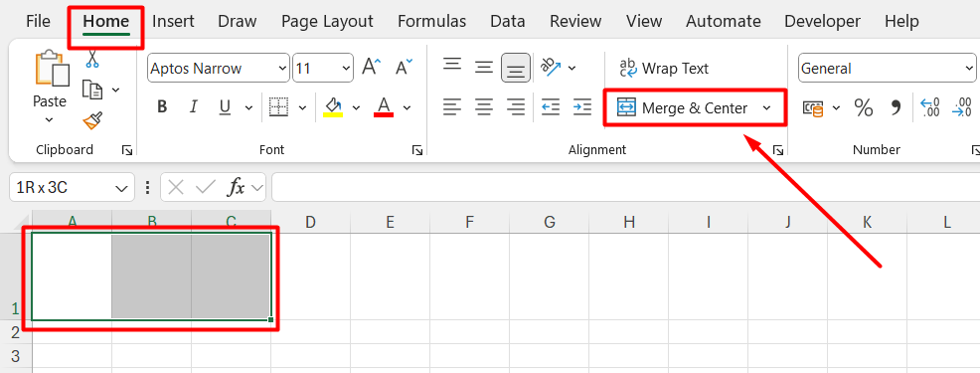This screenshot has height=373, width=980.
Task: Open the font size dropdown
Action: [346, 69]
